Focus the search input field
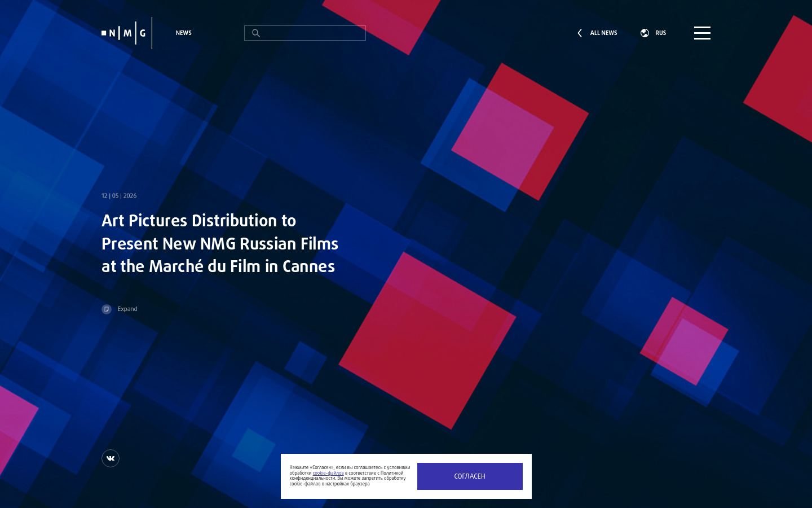The height and width of the screenshot is (508, 812). pyautogui.click(x=305, y=33)
